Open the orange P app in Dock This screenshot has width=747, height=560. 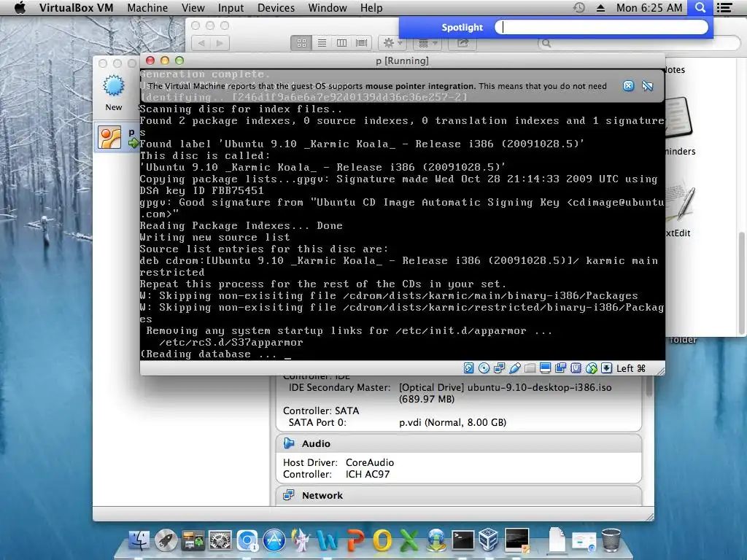355,540
